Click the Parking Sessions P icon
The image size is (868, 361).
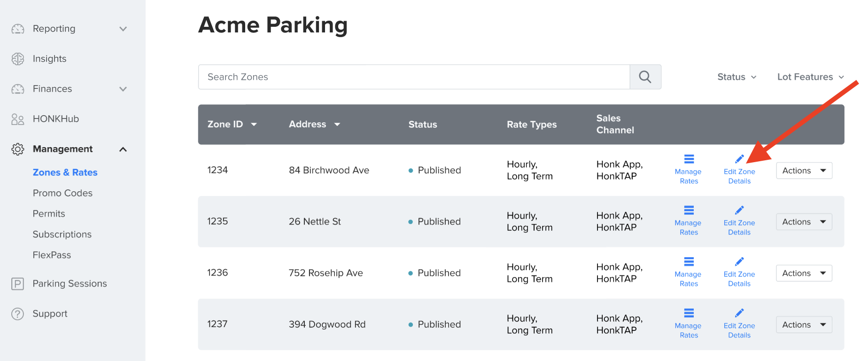(x=18, y=284)
